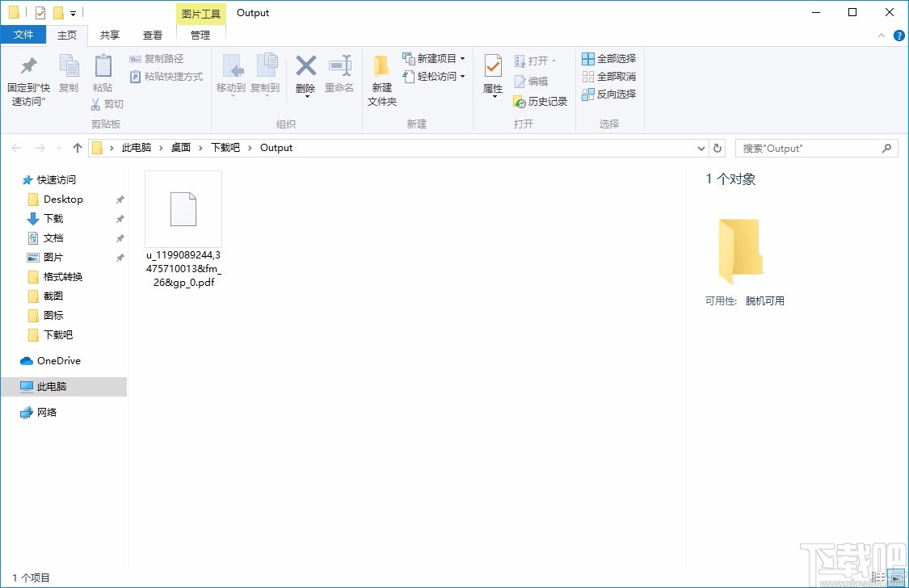
Task: Open the 文件 (File) menu
Action: (x=24, y=35)
